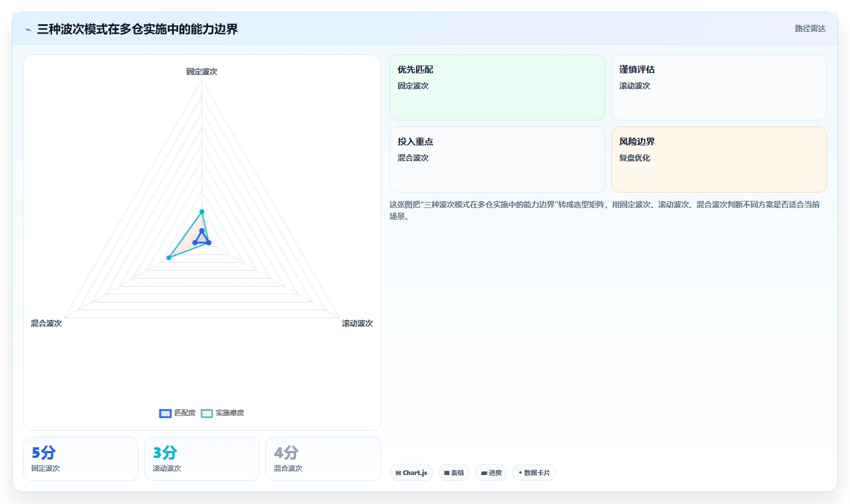Image resolution: width=850 pixels, height=504 pixels.
Task: Click the blue 匹配度 legend color box
Action: coord(166,414)
